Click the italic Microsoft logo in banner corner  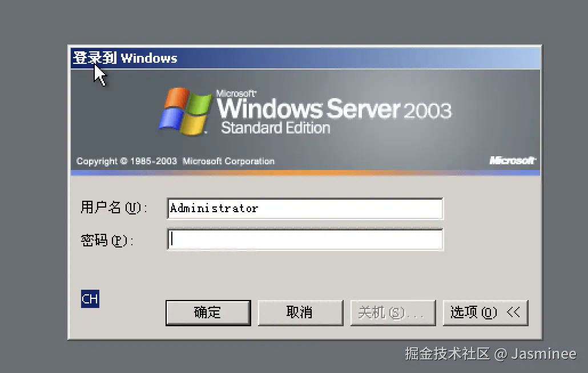[513, 160]
